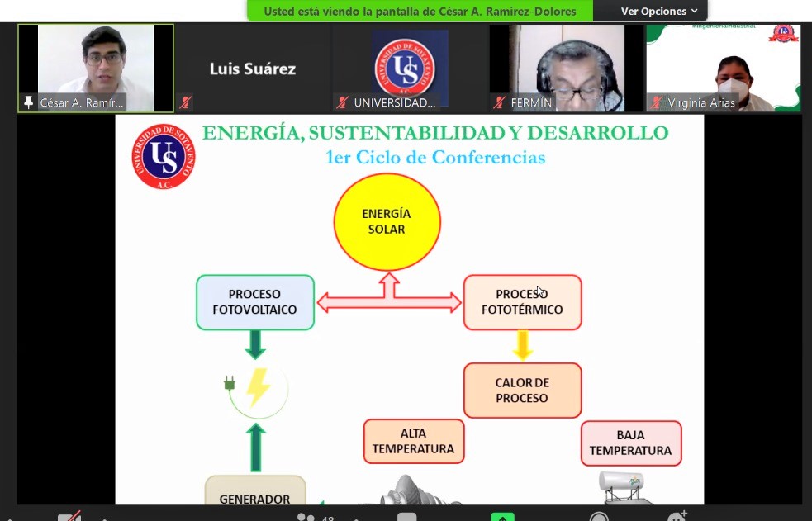This screenshot has height=521, width=812.
Task: Click the green up arrow above Generador
Action: (x=255, y=448)
